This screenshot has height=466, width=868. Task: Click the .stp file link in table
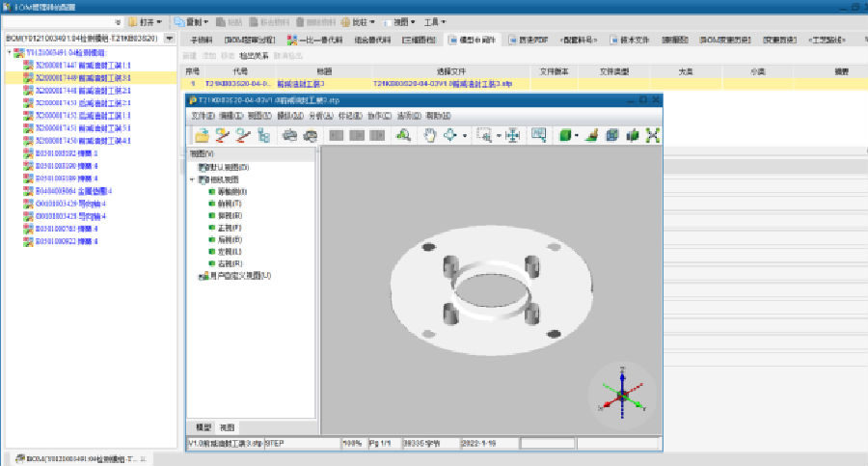[443, 84]
